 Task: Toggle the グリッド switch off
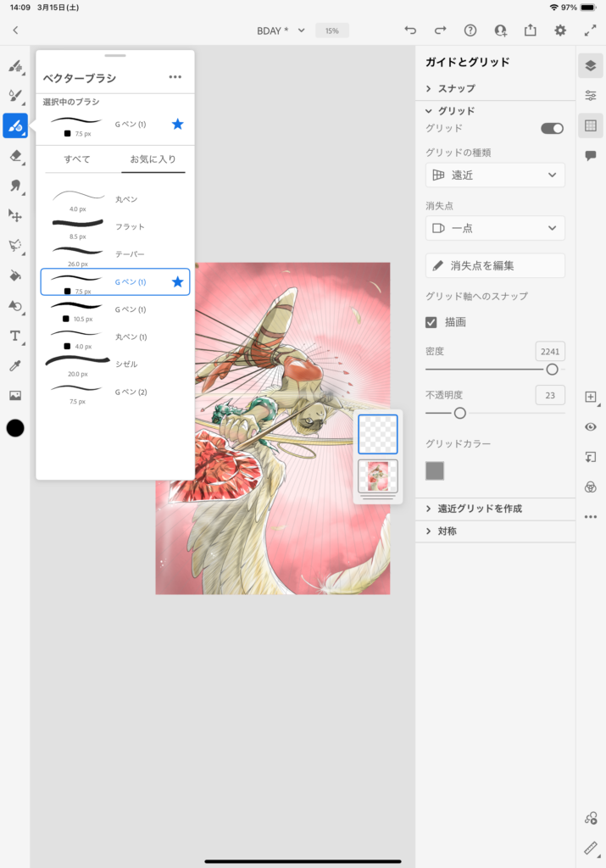coord(552,128)
